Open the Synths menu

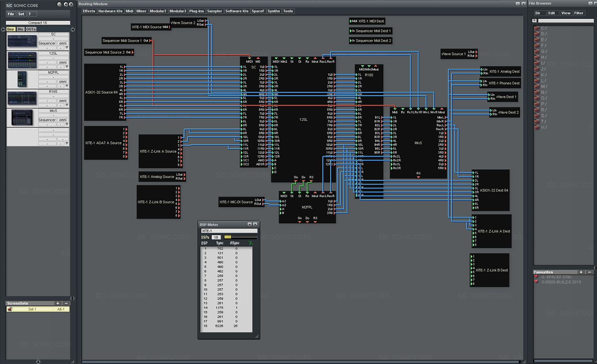(x=274, y=11)
